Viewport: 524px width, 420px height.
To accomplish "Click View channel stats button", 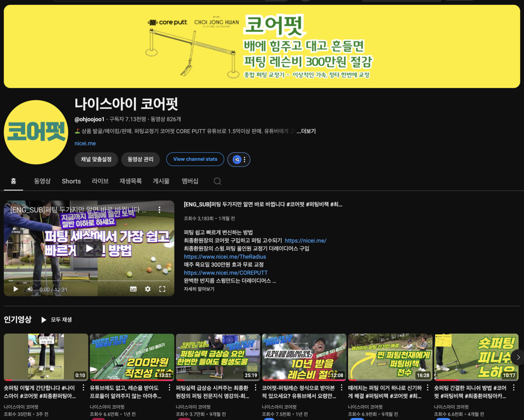I will click(195, 159).
